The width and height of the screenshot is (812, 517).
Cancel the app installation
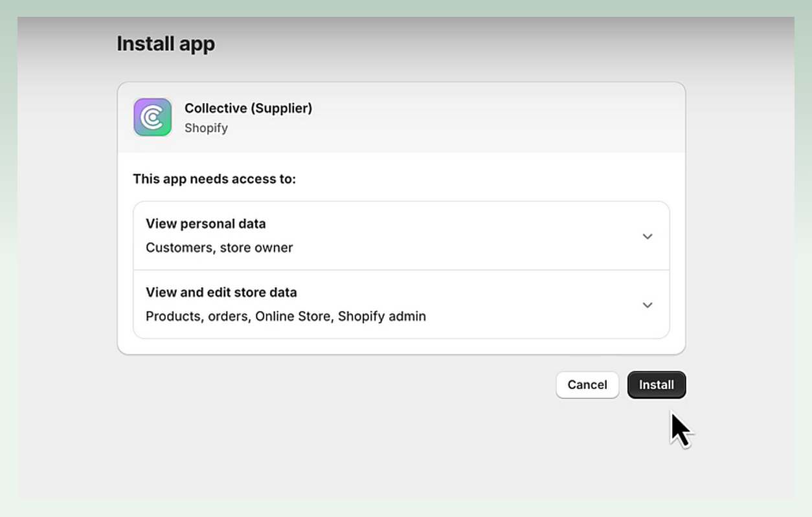pos(587,384)
